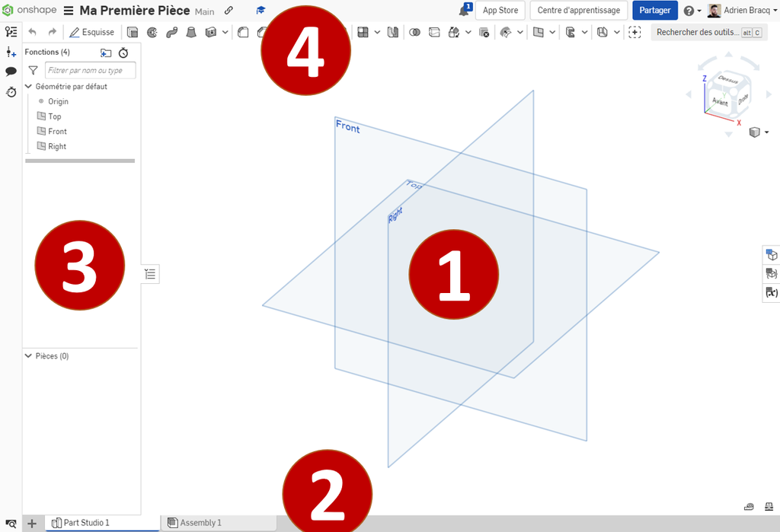This screenshot has height=532, width=780.
Task: Click the Loft tool icon
Action: [191, 32]
